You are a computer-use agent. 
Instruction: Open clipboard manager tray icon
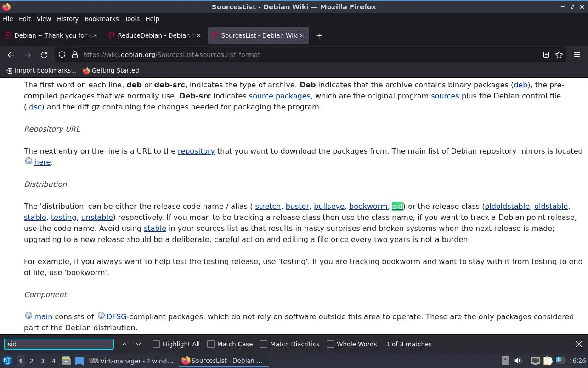pyautogui.click(x=548, y=361)
